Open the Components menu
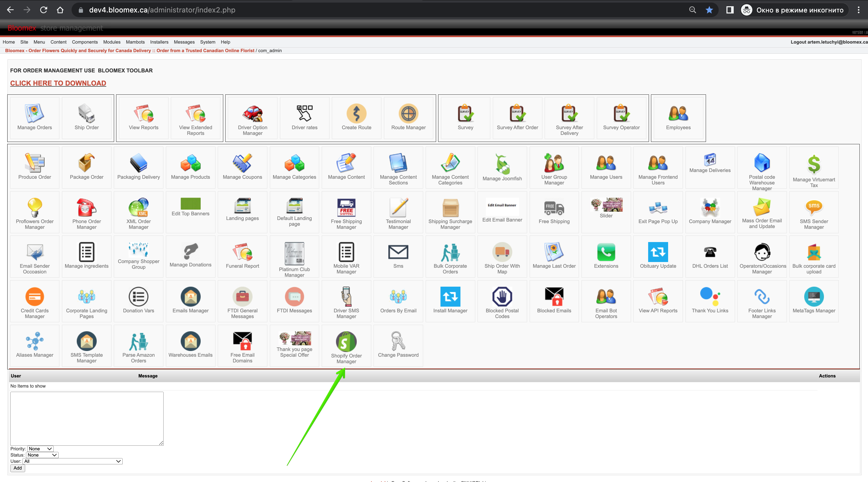Screen dimensions: 868x482 85,42
